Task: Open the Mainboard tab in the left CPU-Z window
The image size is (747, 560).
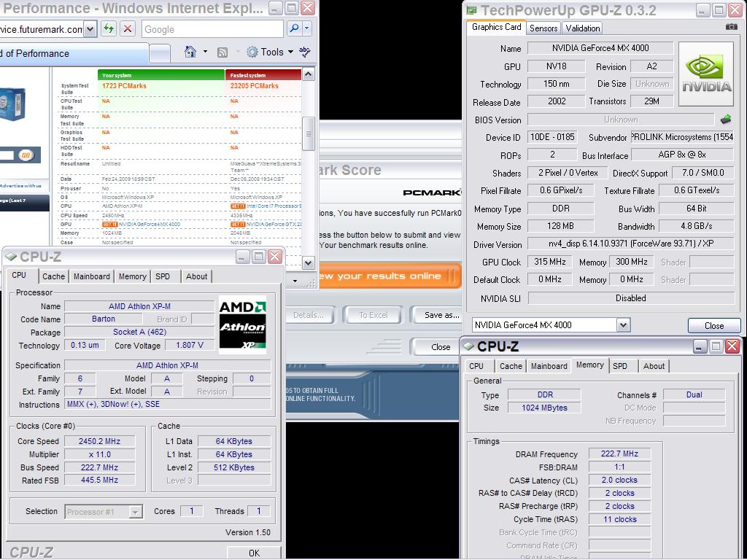Action: point(91,276)
